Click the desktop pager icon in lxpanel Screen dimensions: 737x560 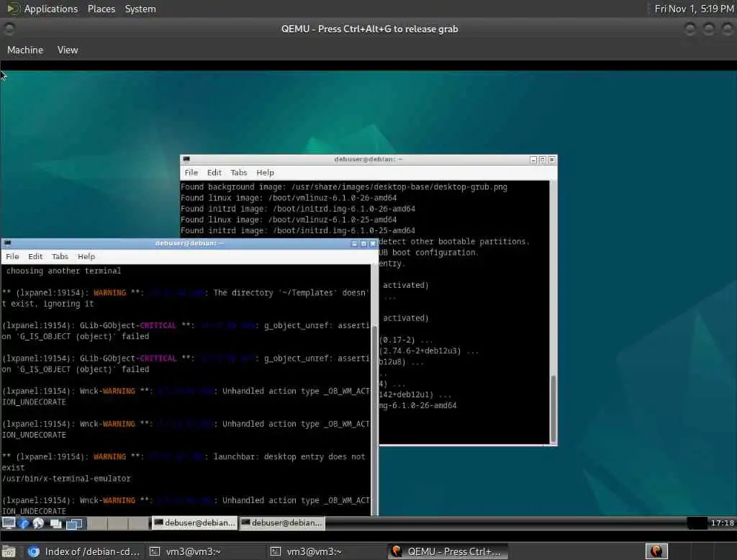[74, 523]
